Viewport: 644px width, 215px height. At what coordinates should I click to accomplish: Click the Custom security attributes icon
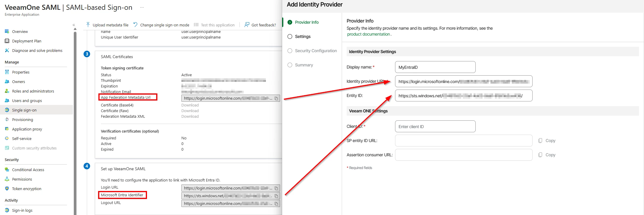click(x=7, y=148)
